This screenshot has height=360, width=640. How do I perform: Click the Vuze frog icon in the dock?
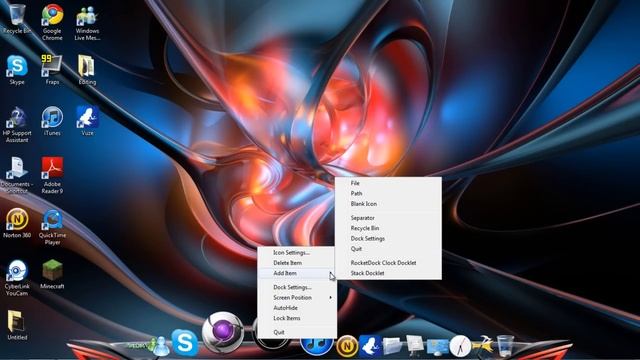[x=370, y=346]
